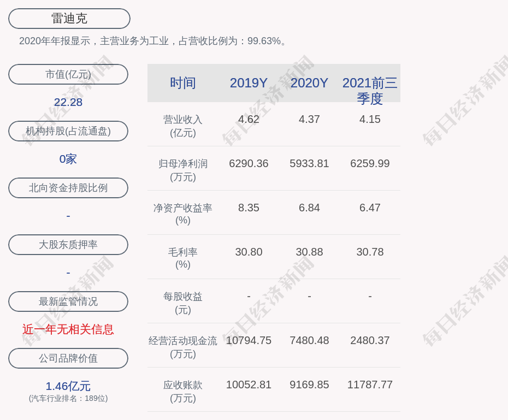Open the 最新监管情况 label
Viewport: 508px width, 420px height.
coord(68,301)
